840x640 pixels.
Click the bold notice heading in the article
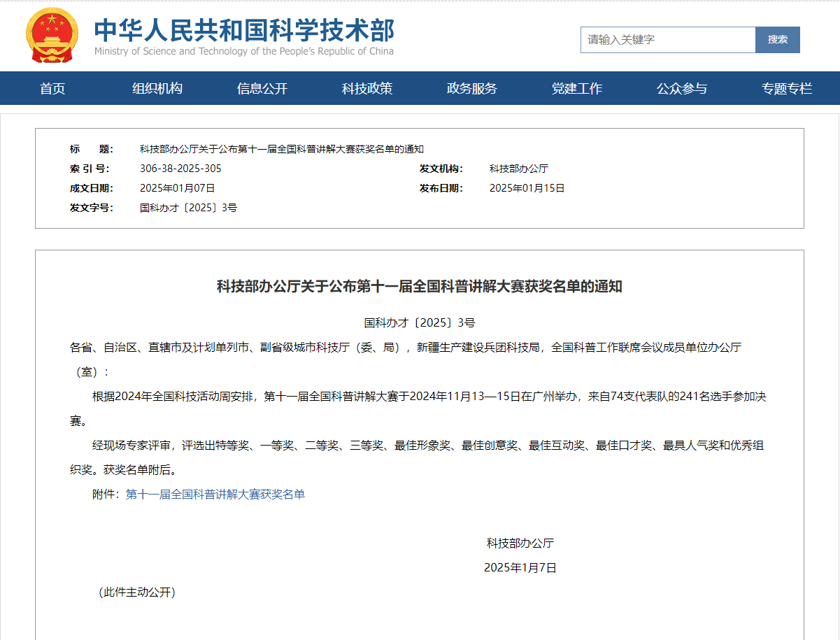[420, 287]
